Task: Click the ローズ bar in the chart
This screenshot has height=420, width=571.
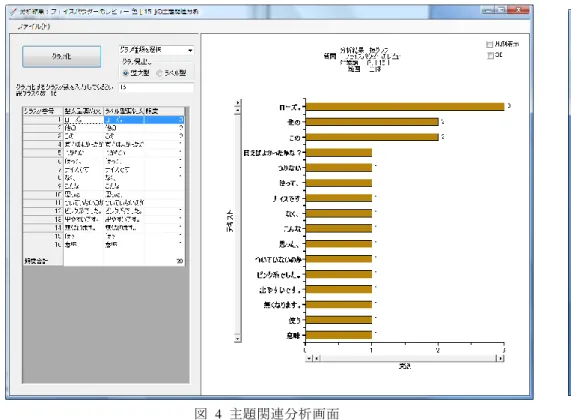Action: 405,107
